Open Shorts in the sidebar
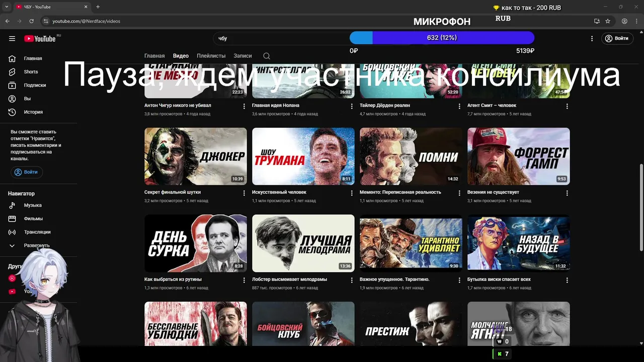This screenshot has width=644, height=362. pyautogui.click(x=31, y=72)
